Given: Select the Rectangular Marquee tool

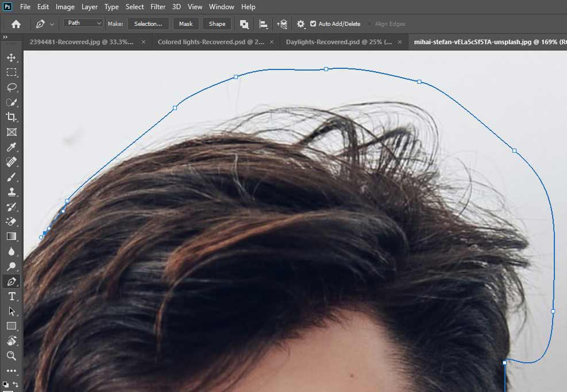Looking at the screenshot, I should pyautogui.click(x=11, y=72).
